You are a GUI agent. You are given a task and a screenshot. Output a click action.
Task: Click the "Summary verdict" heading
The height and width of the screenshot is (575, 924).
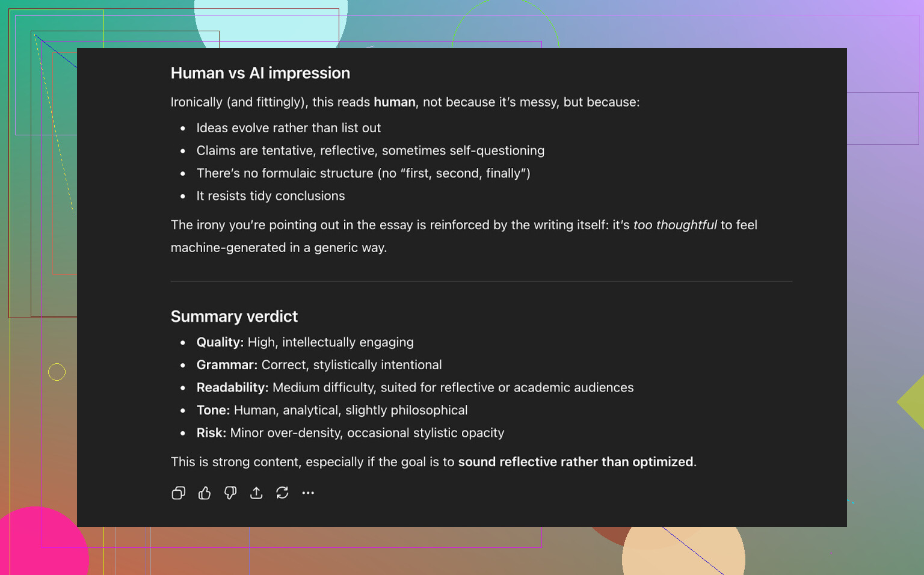(x=234, y=317)
